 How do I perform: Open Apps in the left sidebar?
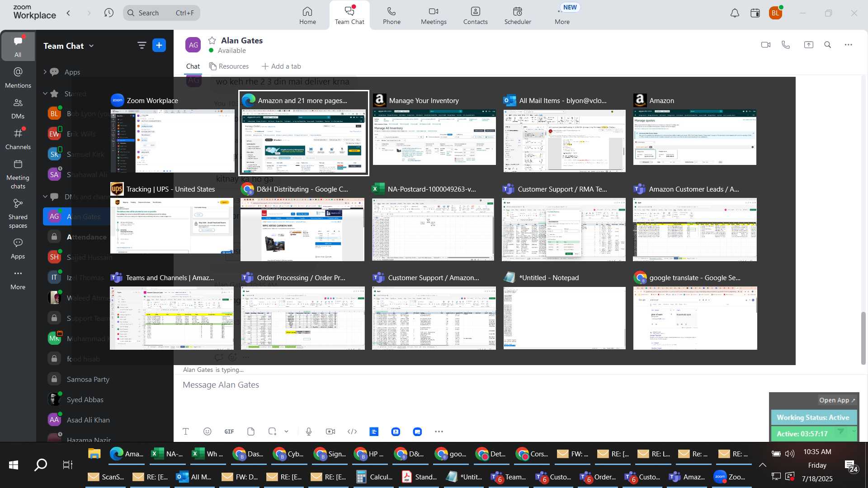[18, 249]
